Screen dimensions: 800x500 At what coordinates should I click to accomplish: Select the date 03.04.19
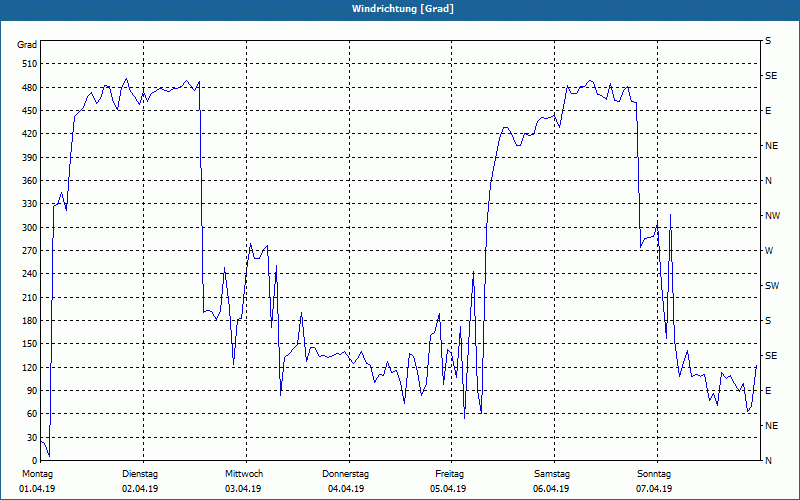point(243,489)
